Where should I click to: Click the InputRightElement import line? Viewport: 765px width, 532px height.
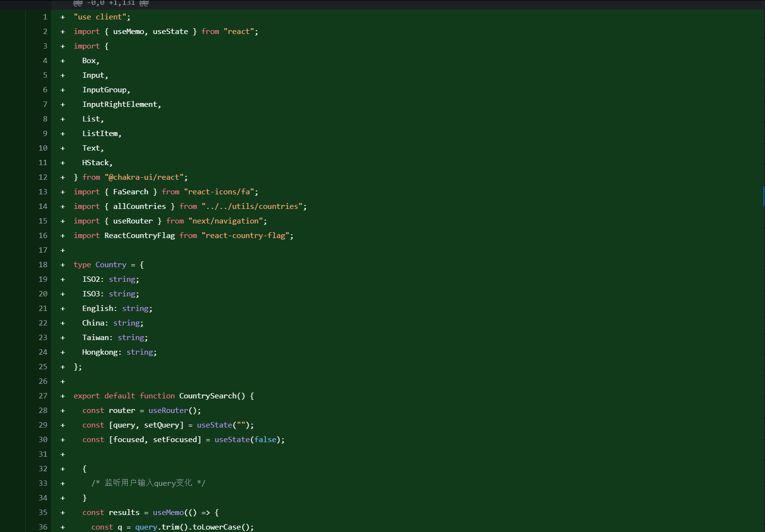121,104
